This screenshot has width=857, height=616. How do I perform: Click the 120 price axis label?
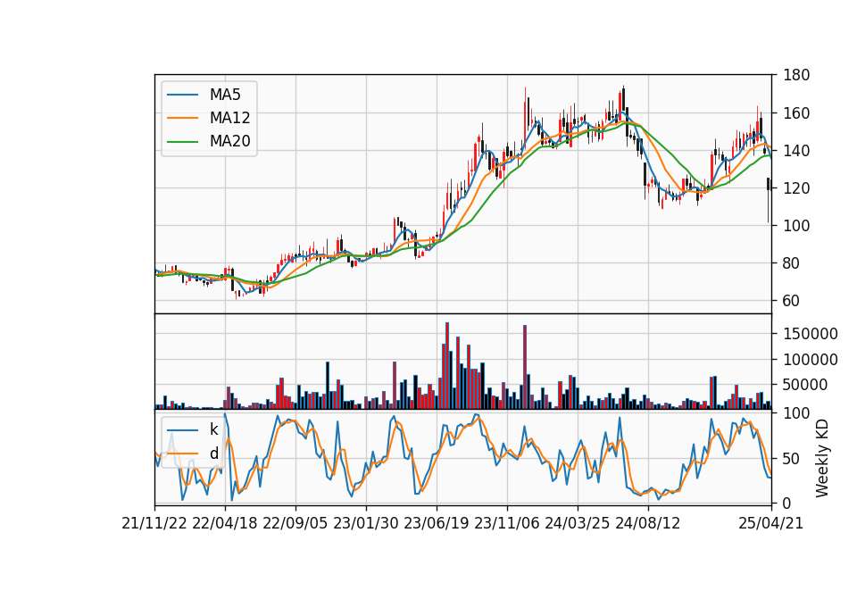click(x=797, y=188)
